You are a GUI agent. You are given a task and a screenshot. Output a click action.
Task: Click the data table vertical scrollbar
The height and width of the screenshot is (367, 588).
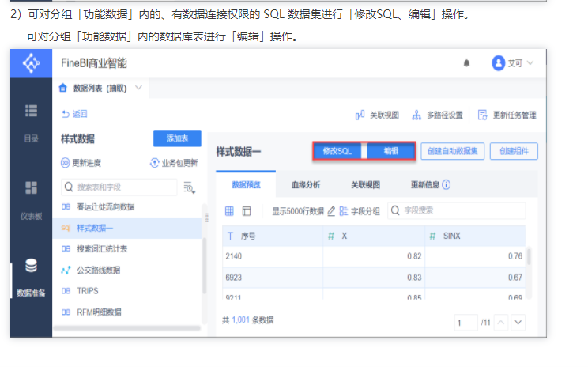(529, 256)
